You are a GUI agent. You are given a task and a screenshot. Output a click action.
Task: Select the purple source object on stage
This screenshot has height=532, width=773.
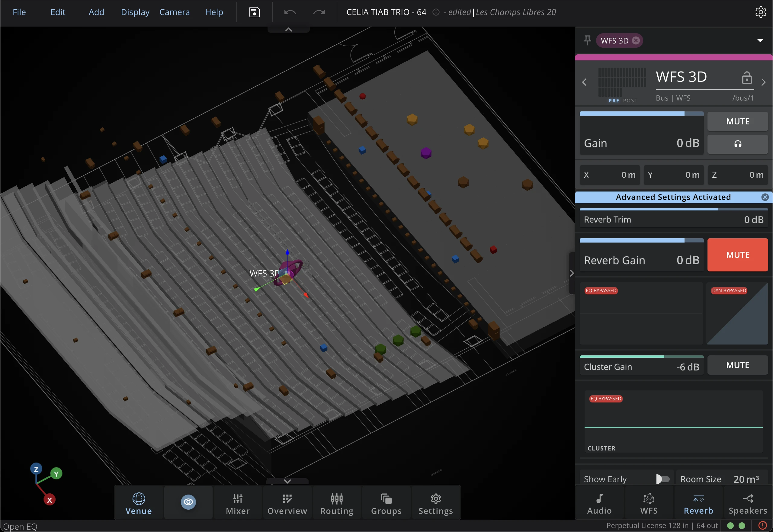pyautogui.click(x=426, y=153)
